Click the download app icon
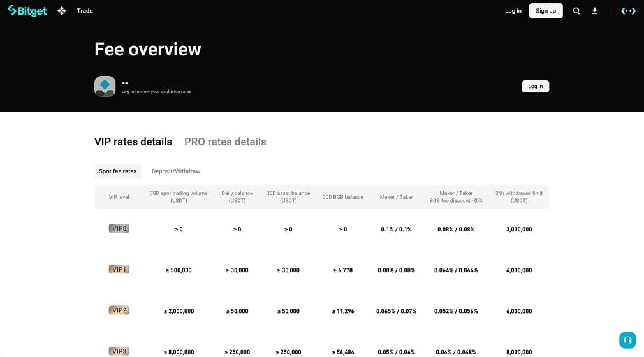The width and height of the screenshot is (644, 357). [x=595, y=11]
